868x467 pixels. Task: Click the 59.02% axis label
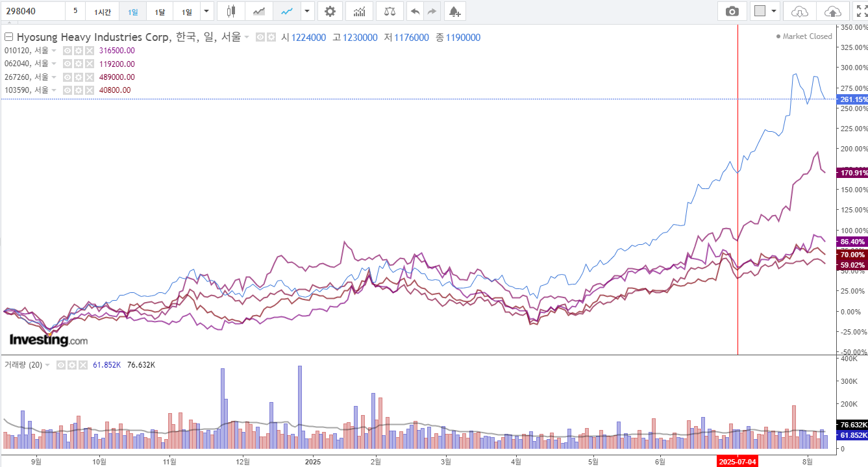[x=853, y=265]
